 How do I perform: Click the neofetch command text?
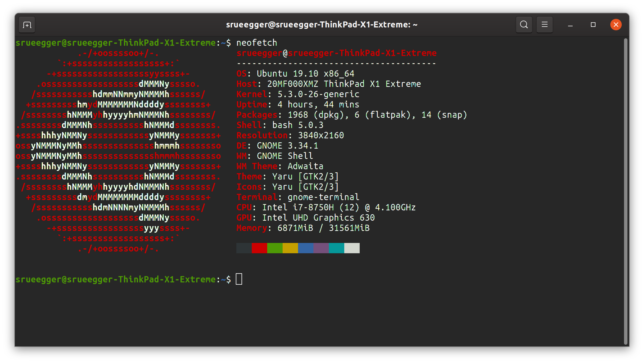pyautogui.click(x=256, y=43)
